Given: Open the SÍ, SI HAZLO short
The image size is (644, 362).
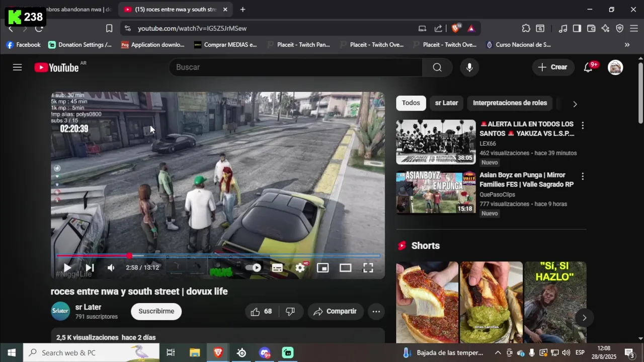Looking at the screenshot, I should click(x=555, y=302).
